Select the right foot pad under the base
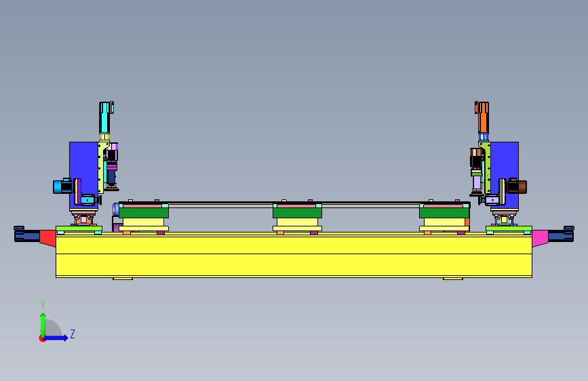Viewport: 588px width, 381px height. [453, 279]
